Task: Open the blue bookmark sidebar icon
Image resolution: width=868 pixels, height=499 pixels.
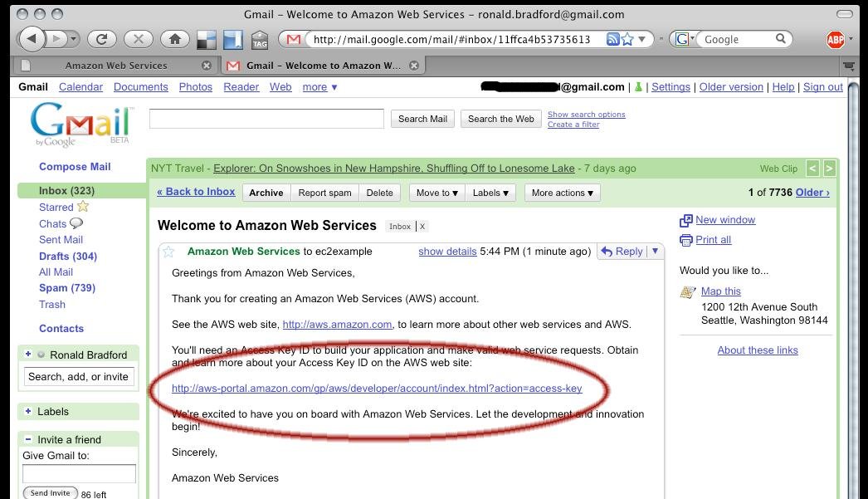Action: coord(233,39)
